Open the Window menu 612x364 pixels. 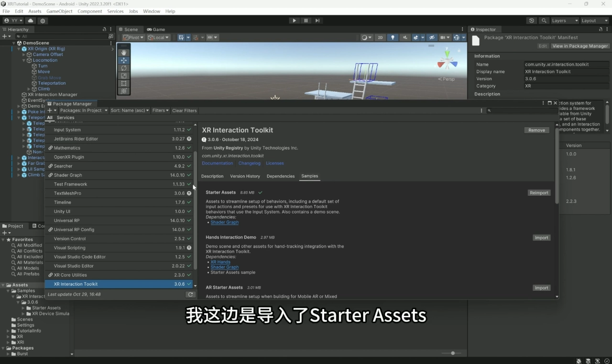click(152, 11)
